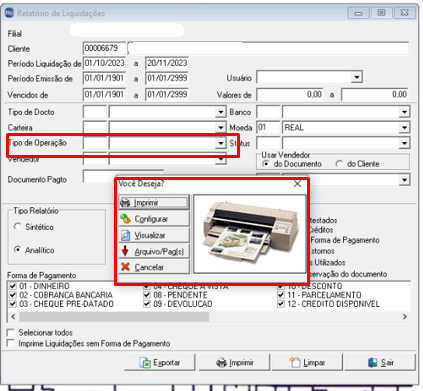Open the Vendedor dropdown arrow

tap(220, 160)
